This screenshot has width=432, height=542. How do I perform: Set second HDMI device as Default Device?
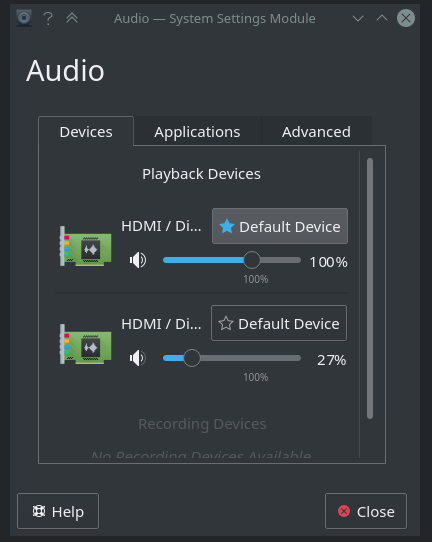(x=279, y=323)
